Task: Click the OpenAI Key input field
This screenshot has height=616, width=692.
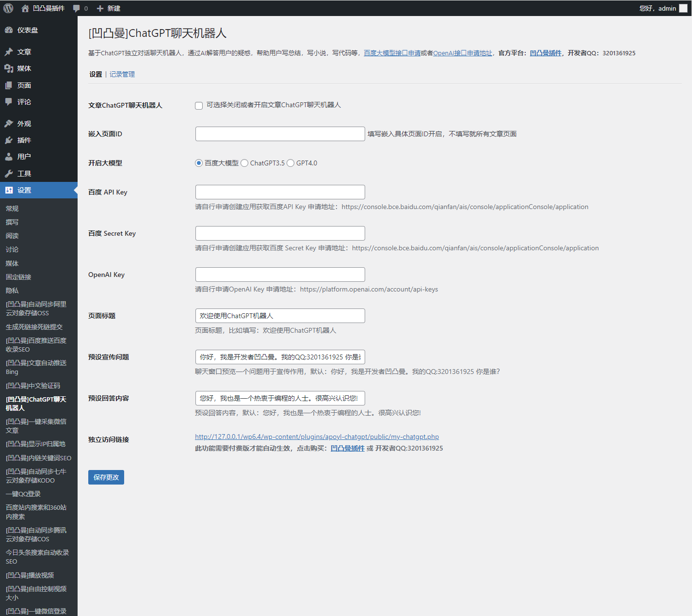Action: (280, 275)
